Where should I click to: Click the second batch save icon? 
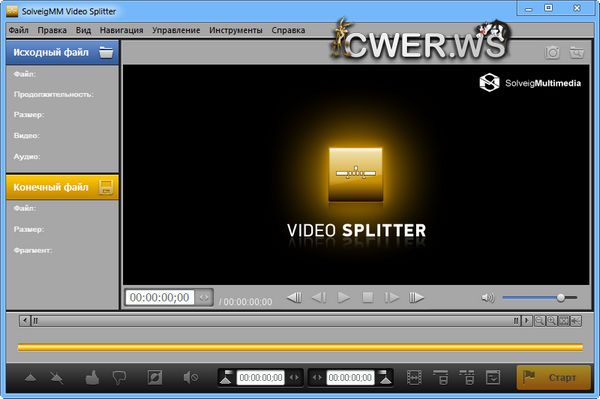(x=467, y=378)
